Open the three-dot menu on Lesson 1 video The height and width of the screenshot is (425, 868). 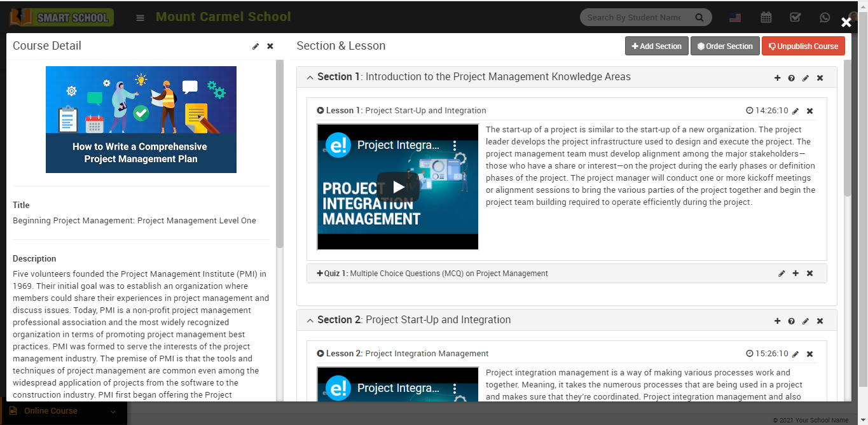click(455, 146)
